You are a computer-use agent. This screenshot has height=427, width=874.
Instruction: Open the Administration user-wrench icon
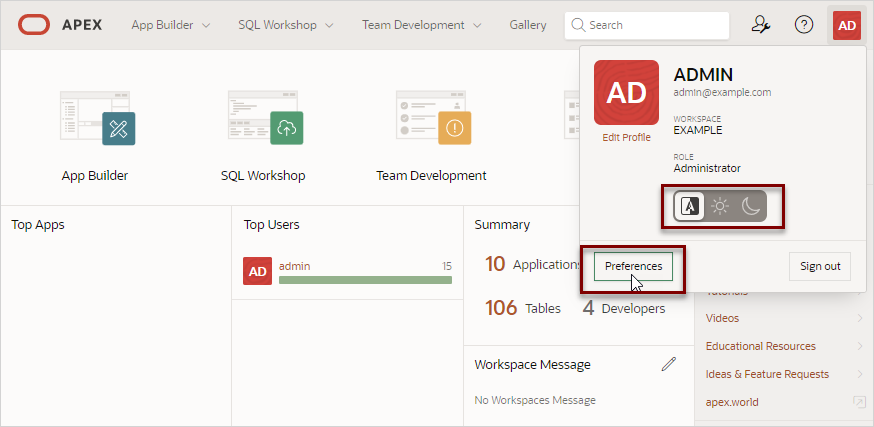(x=761, y=25)
